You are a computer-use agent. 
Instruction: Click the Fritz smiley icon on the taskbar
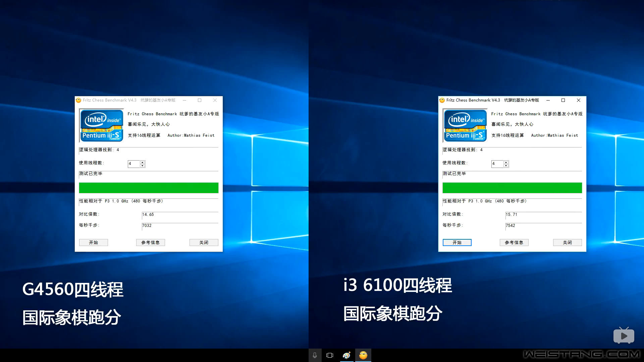point(363,355)
